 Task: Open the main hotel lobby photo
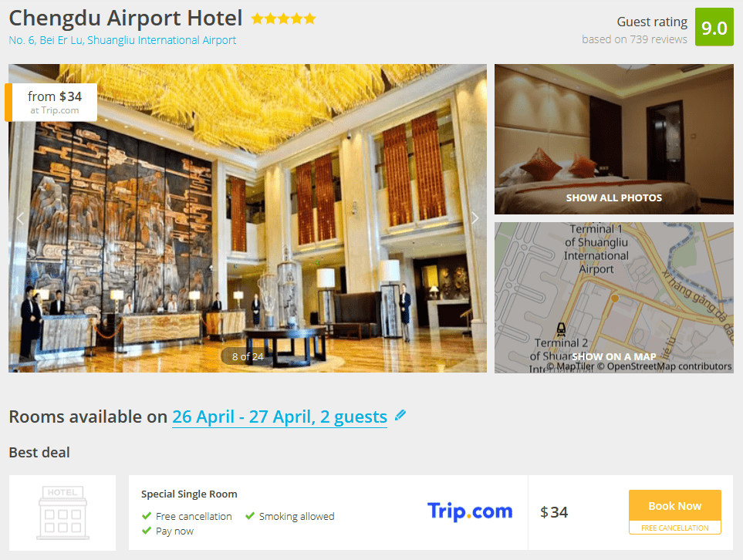pyautogui.click(x=248, y=218)
